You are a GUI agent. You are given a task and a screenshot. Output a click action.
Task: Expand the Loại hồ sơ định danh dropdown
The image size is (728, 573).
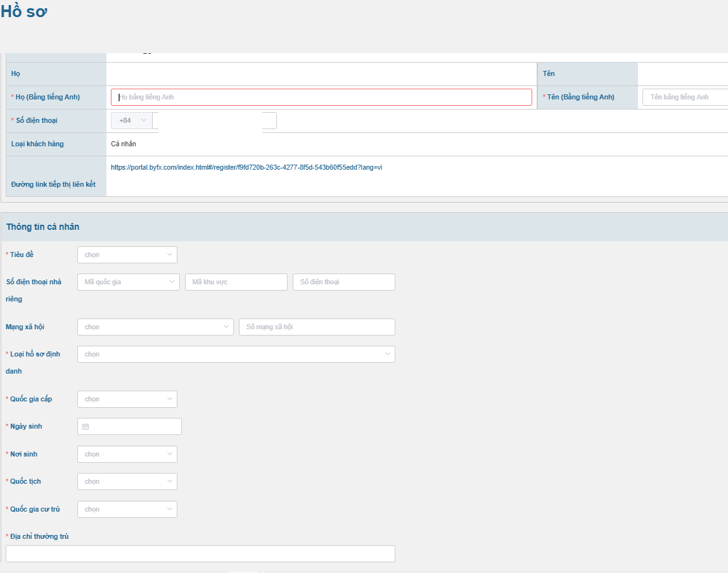[x=236, y=355]
